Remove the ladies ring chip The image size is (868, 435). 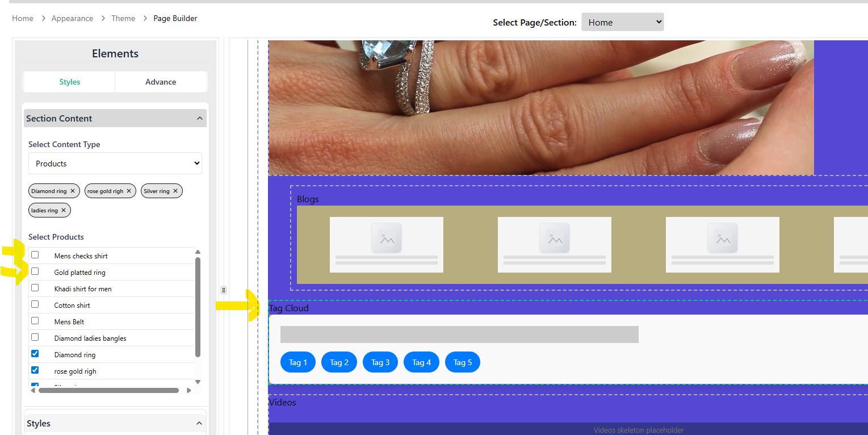[64, 211]
